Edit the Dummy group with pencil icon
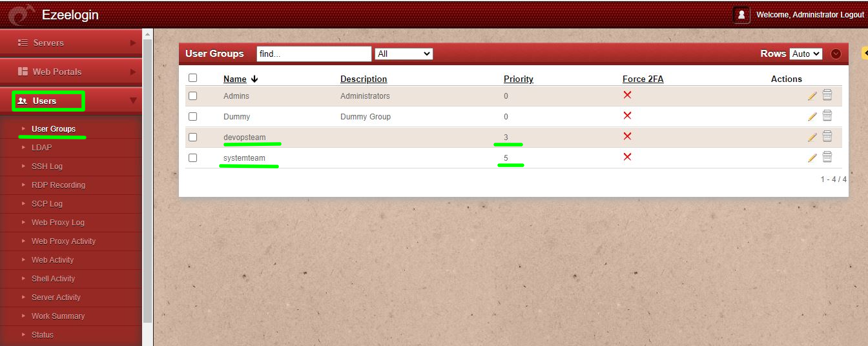The height and width of the screenshot is (346, 868). (812, 117)
